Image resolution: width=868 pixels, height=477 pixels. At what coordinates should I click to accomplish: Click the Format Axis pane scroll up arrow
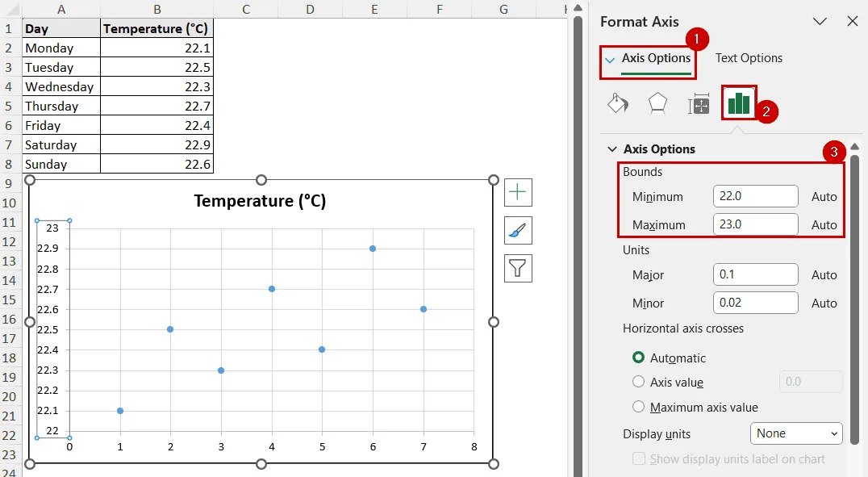coord(855,146)
